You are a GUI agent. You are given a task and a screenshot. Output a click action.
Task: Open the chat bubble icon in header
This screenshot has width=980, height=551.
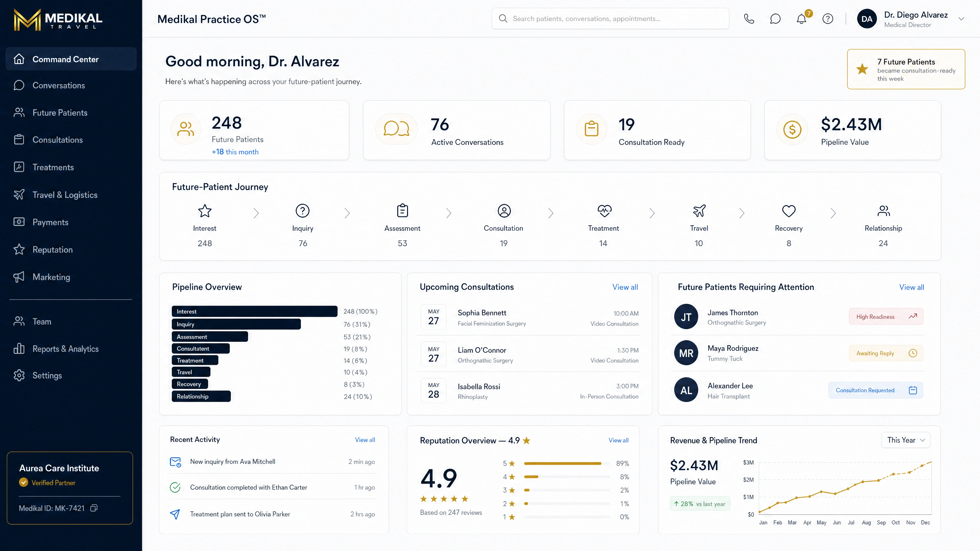coord(775,19)
